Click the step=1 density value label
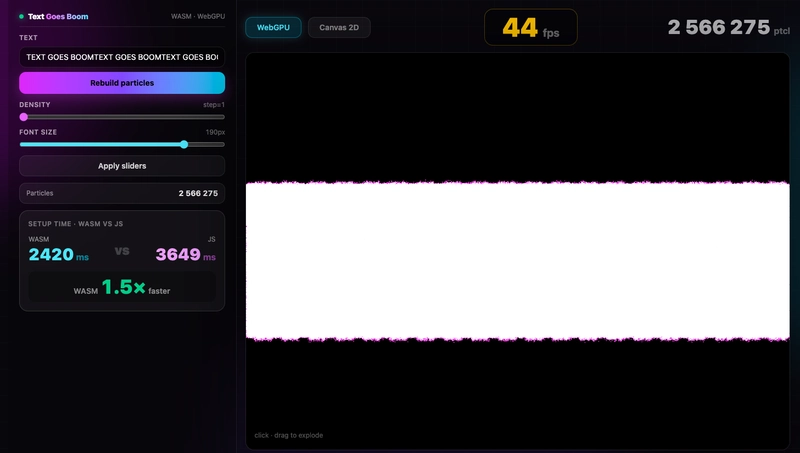Image resolution: width=800 pixels, height=453 pixels. (214, 105)
